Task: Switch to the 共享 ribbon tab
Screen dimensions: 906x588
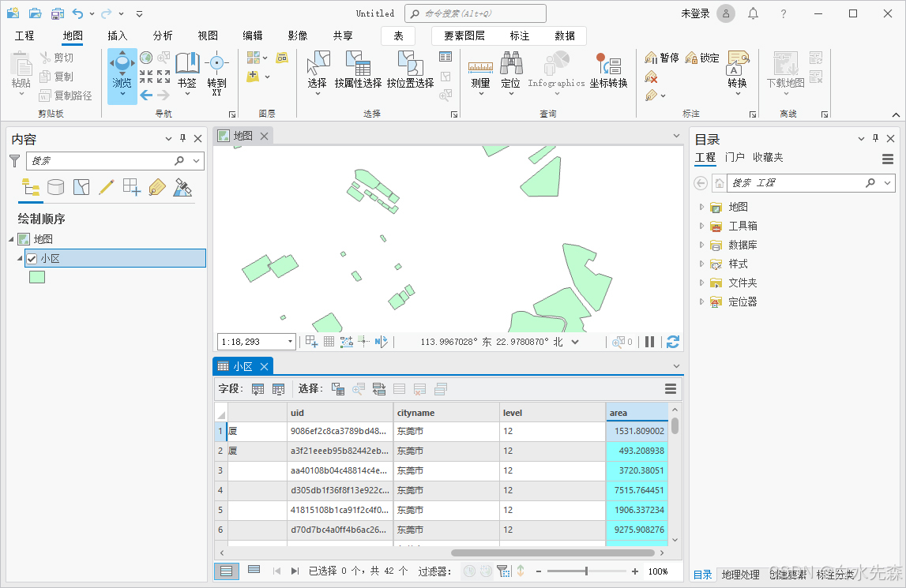Action: click(x=343, y=36)
